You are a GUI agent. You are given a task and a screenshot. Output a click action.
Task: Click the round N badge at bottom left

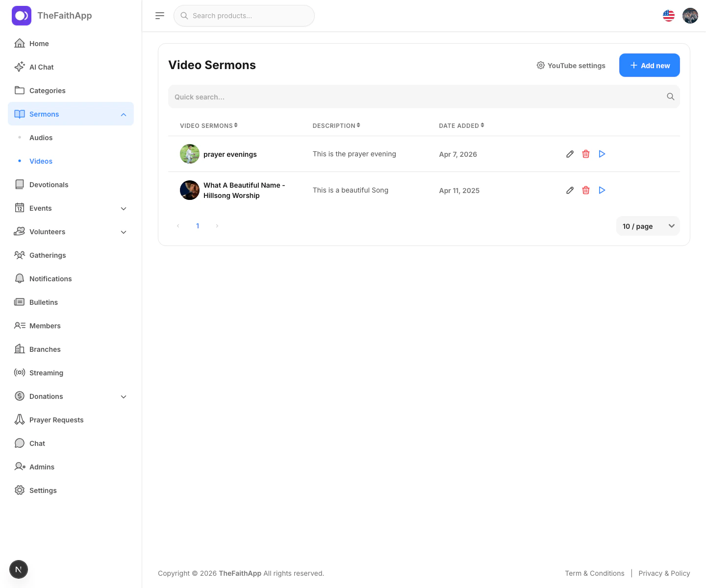19,569
